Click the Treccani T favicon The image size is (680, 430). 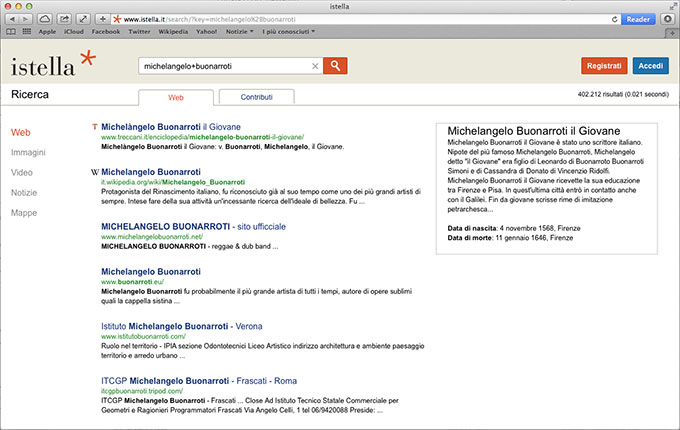[95, 127]
